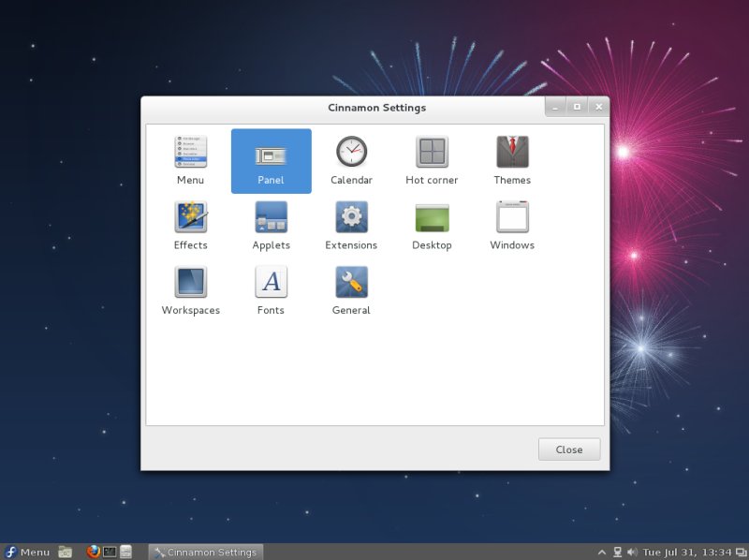Open Calendar settings
749x560 pixels.
[x=352, y=161]
